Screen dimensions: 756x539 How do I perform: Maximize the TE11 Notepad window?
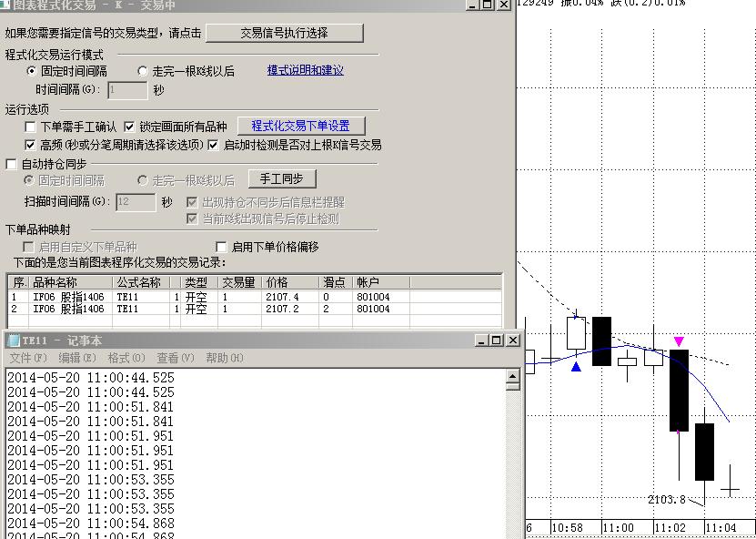[x=496, y=341]
